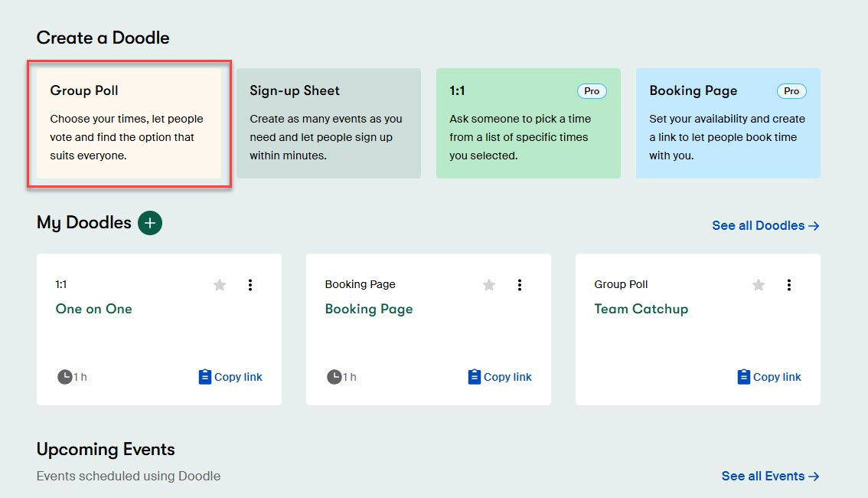Open three-dot menu on One on One card
This screenshot has height=498, width=868.
(x=250, y=285)
